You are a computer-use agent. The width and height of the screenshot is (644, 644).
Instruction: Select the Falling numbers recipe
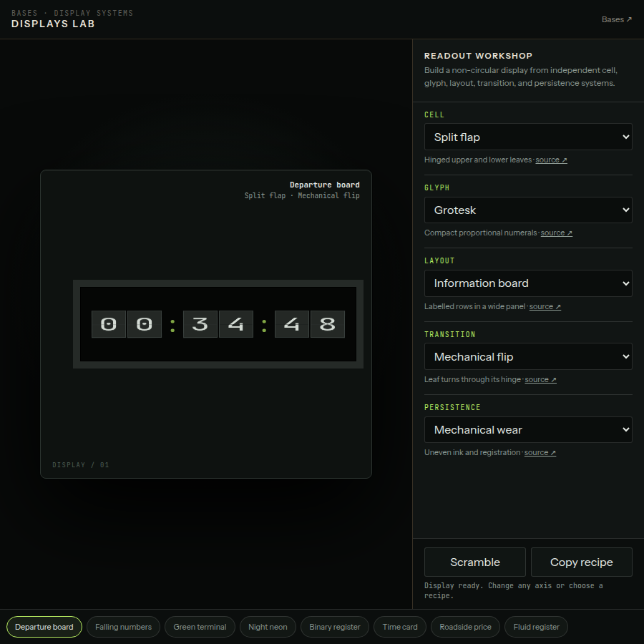coord(123,627)
